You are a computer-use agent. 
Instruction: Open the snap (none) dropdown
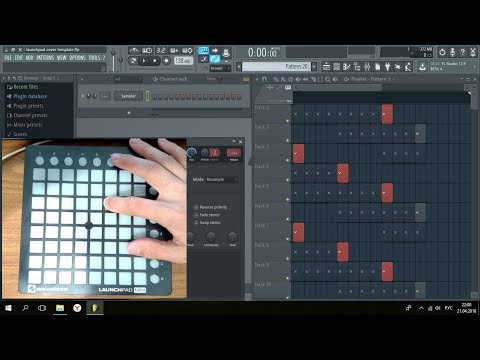(220, 68)
